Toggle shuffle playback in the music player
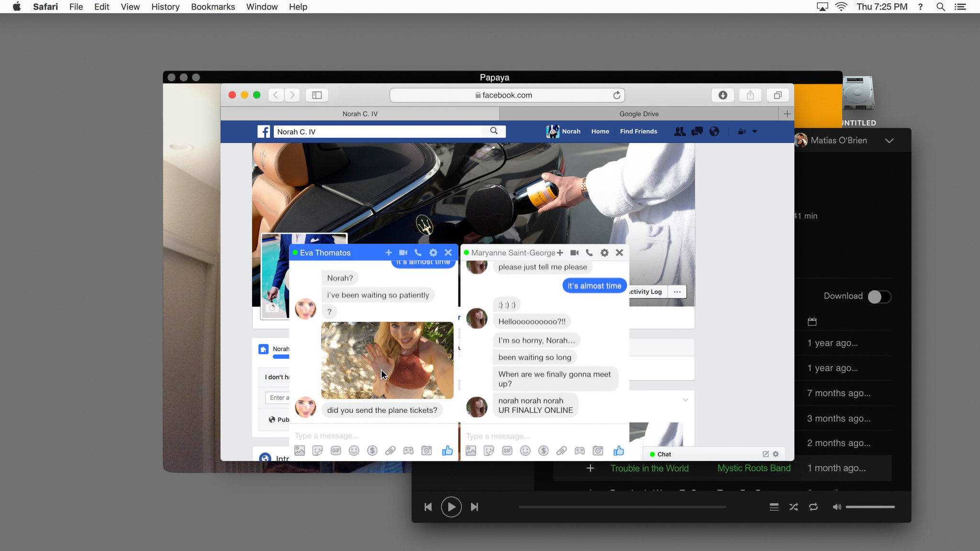This screenshot has width=980, height=551. click(794, 507)
